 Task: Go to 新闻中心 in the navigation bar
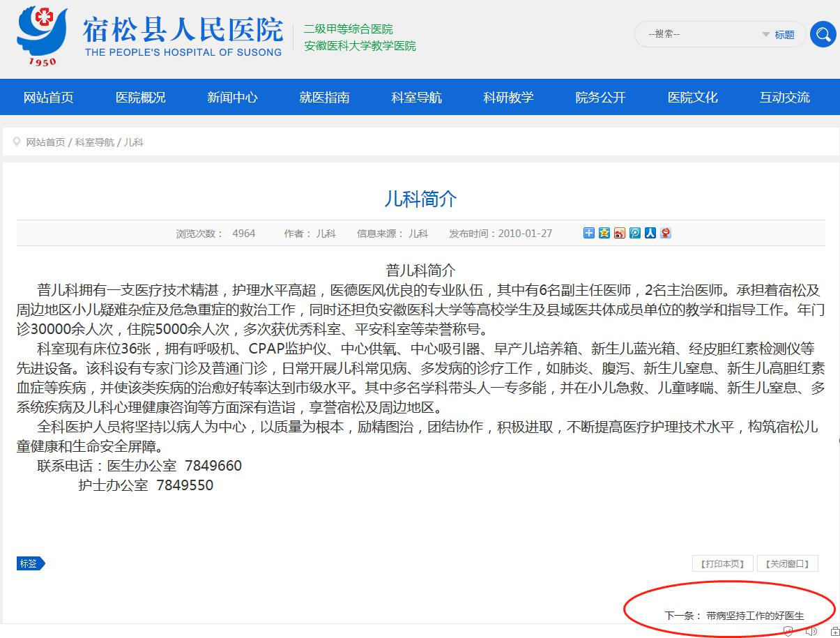pos(232,98)
